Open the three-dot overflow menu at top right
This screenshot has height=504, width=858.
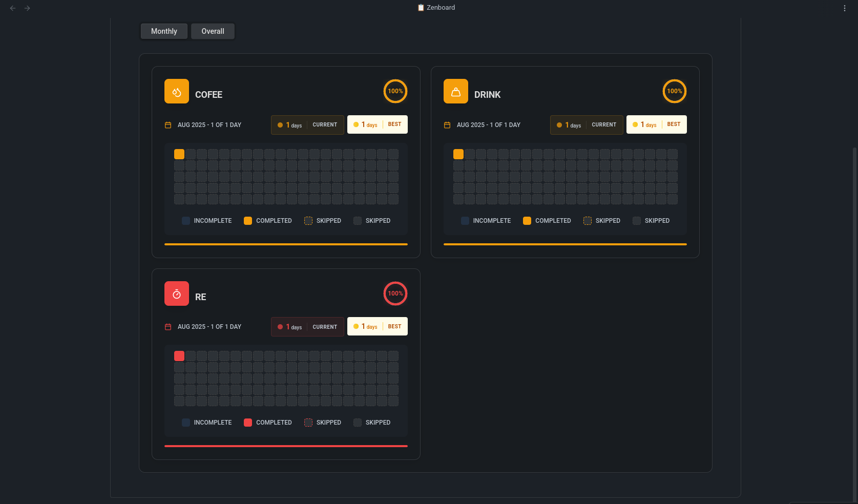[x=844, y=8]
